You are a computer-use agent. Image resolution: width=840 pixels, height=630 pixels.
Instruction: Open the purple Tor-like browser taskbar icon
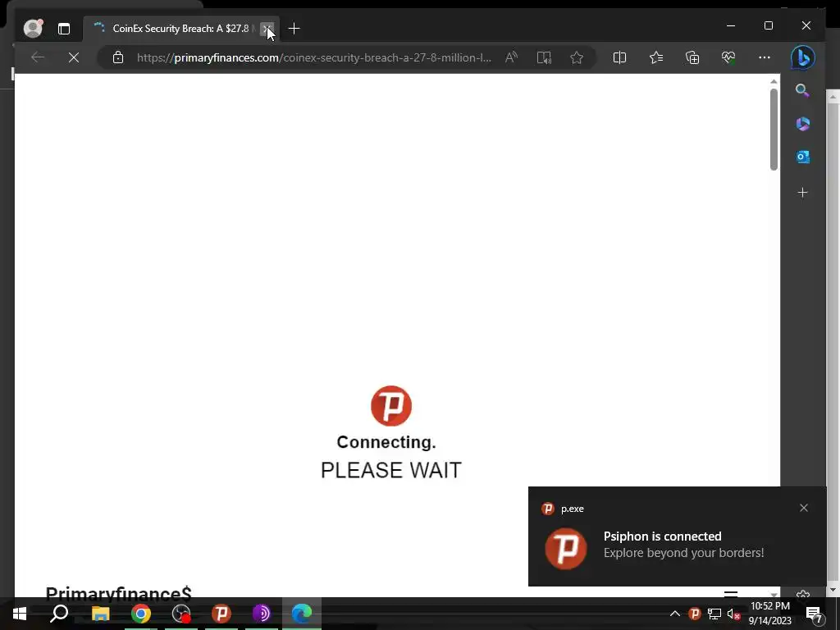[x=262, y=614]
